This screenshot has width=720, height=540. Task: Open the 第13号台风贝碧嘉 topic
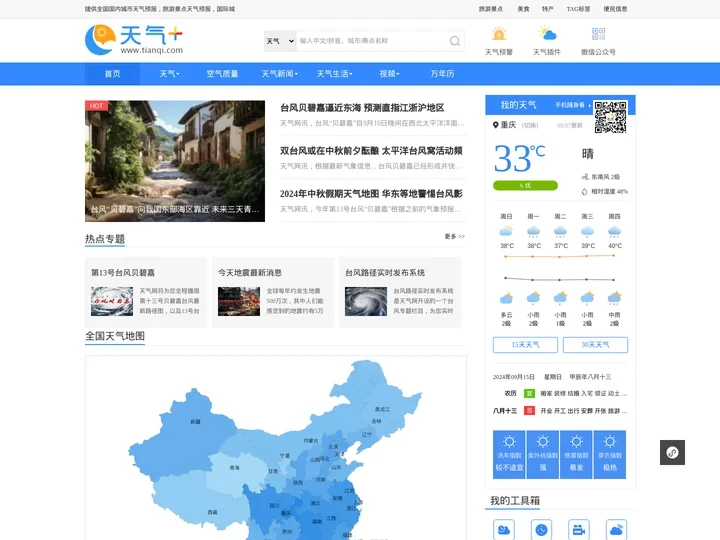pyautogui.click(x=123, y=273)
